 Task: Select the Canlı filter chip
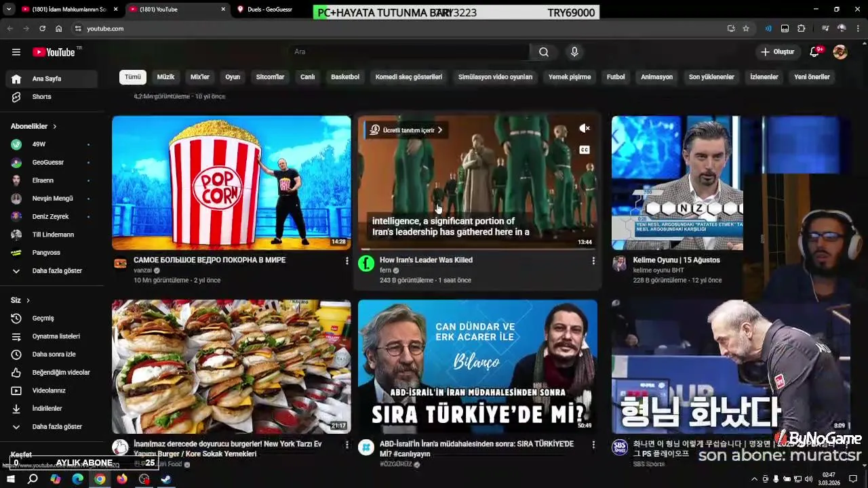[x=308, y=77]
